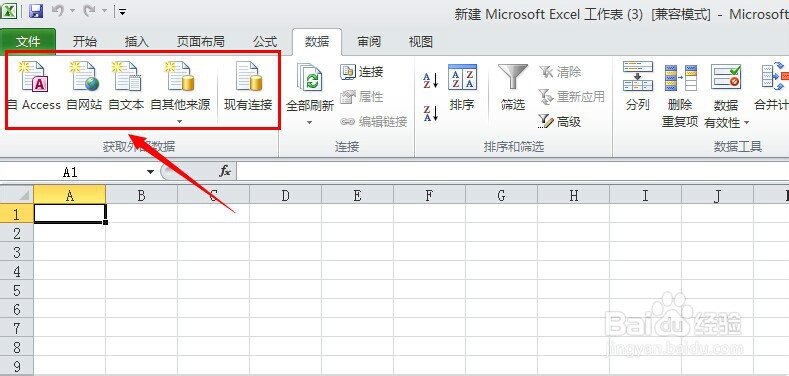Viewport: 789px width, 376px height.
Task: Select column I header
Action: point(645,195)
